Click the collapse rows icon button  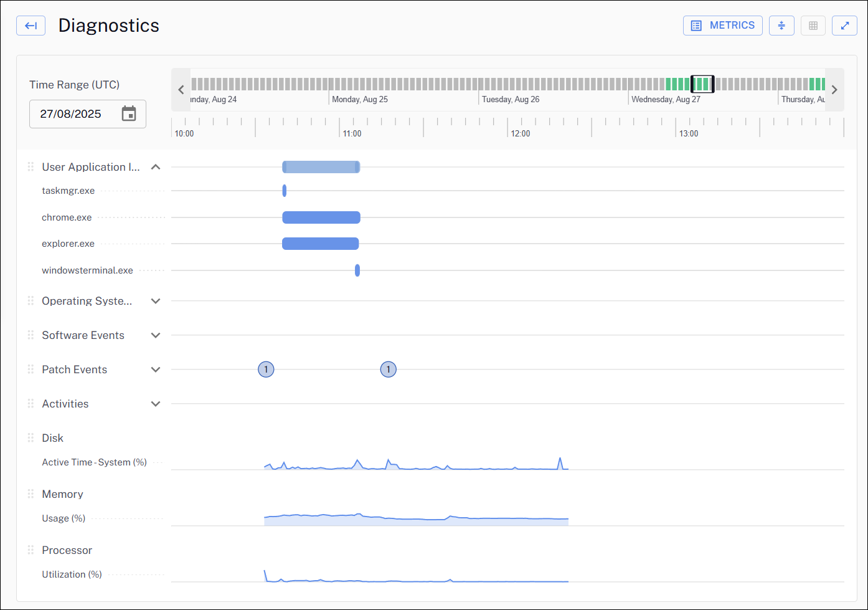point(781,26)
